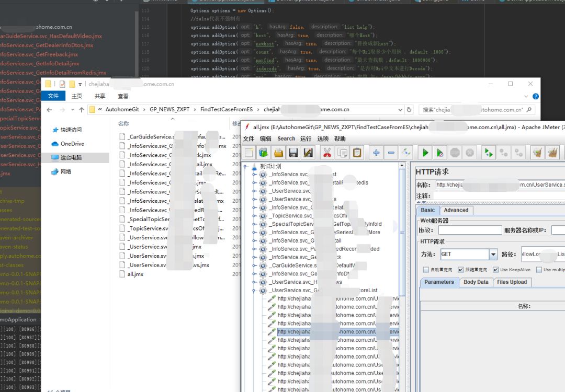
Task: Click the Start no pauses icon
Action: 440,153
